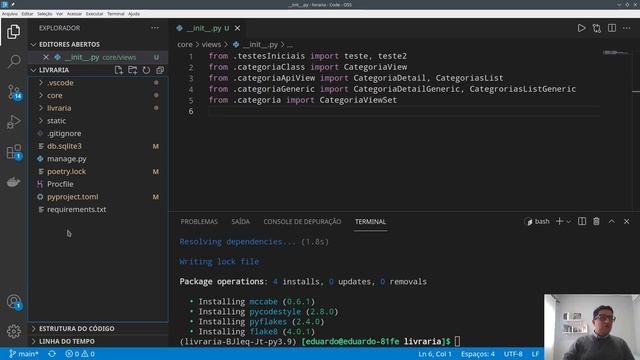Refresh the LIVRARIA explorer
This screenshot has width=640, height=360.
pos(146,70)
